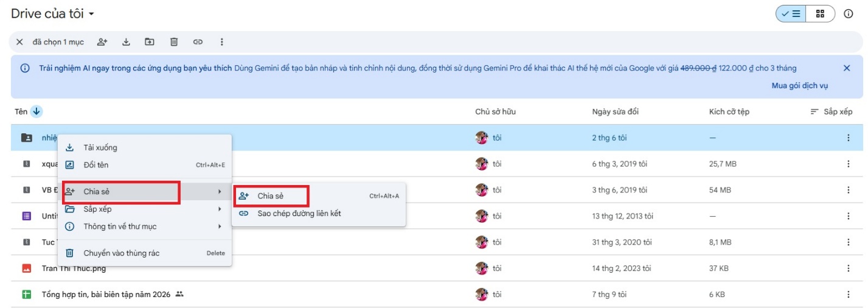Open the Sắp xếp sort options
Screen dimensions: 868x308
832,111
